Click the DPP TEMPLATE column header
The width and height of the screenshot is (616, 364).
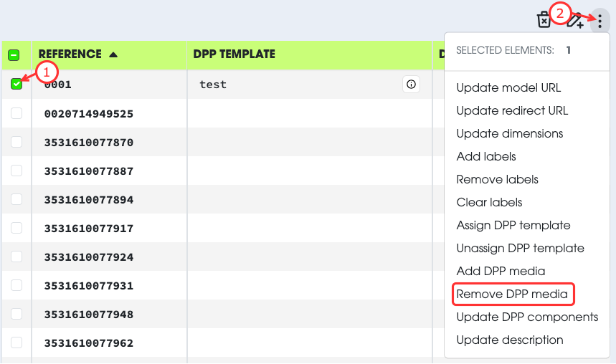234,54
